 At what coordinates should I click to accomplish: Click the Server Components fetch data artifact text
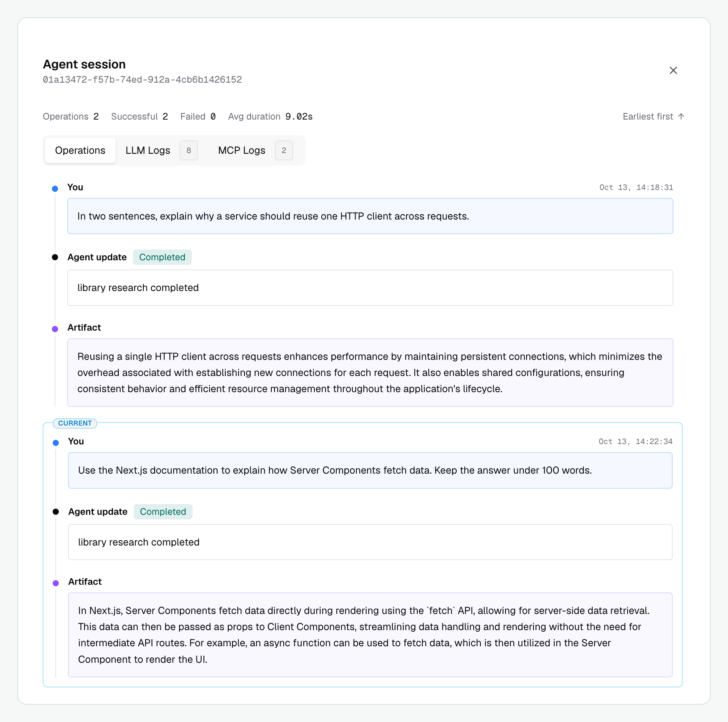[370, 635]
